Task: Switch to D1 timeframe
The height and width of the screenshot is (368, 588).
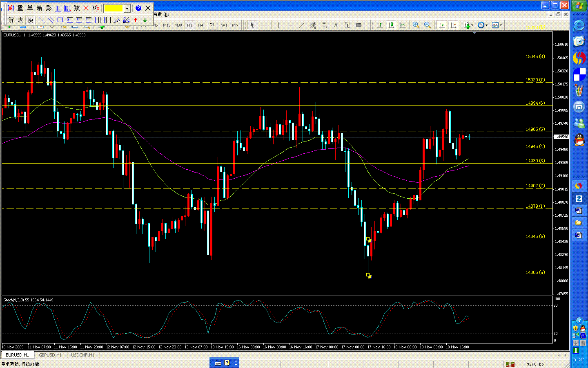Action: pos(212,25)
